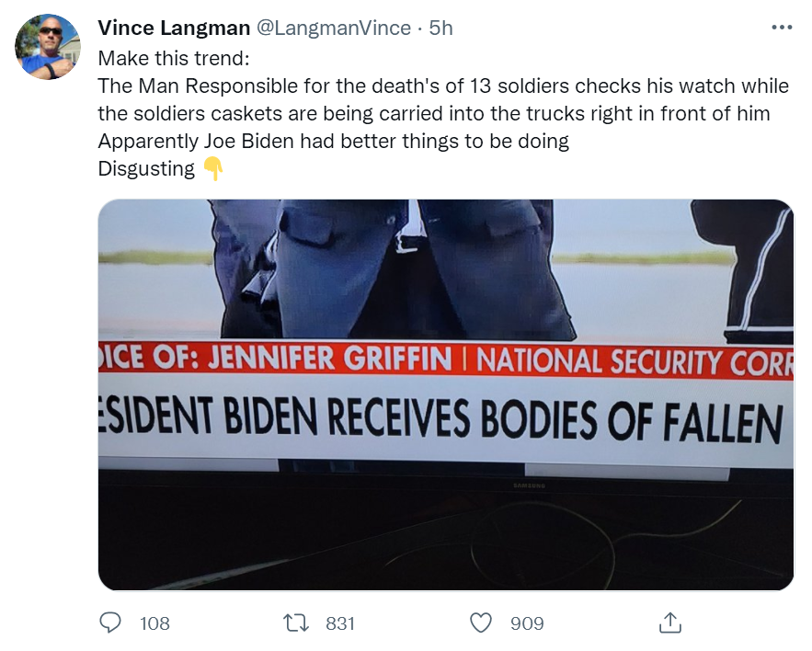
Task: Click the "Apparently Joe Biden" sentence in the tweet
Action: click(x=333, y=142)
